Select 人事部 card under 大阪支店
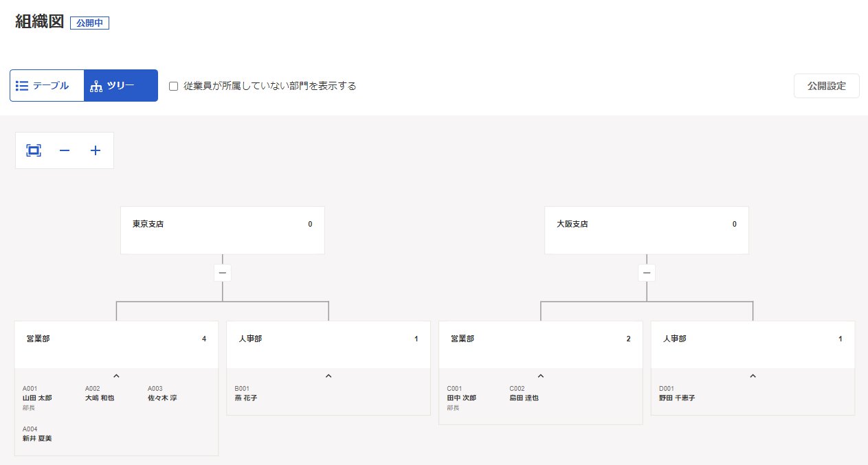 tap(753, 344)
